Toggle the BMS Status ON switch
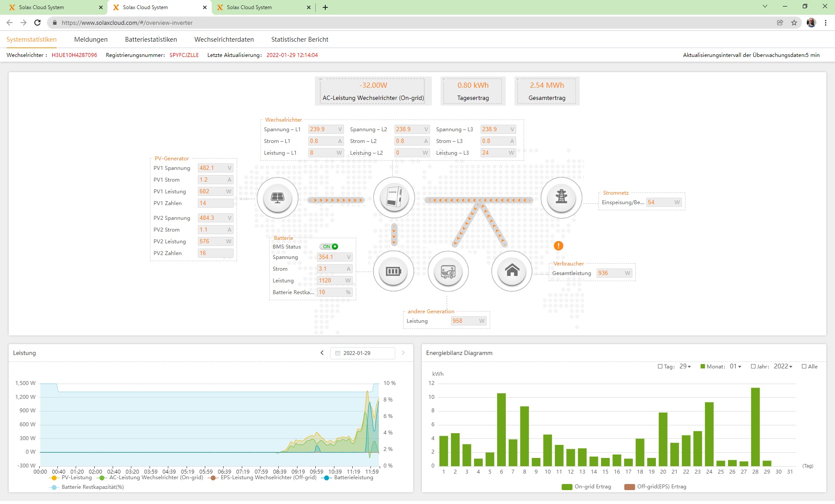The width and height of the screenshot is (835, 504). click(x=329, y=247)
